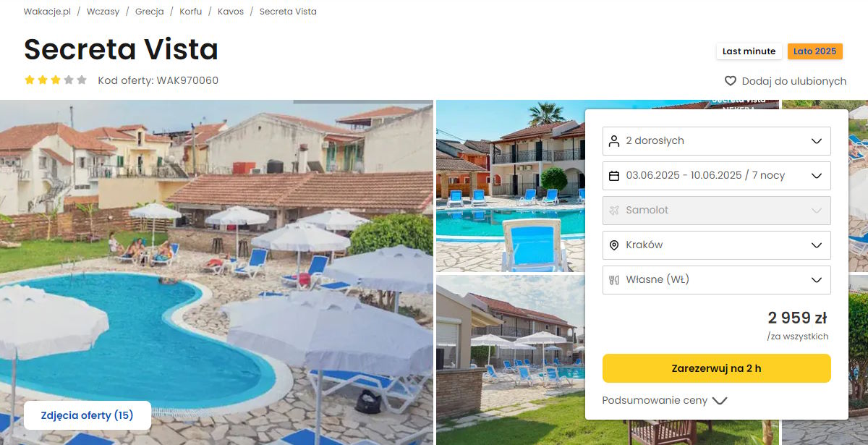Click the Last minute tag

749,51
